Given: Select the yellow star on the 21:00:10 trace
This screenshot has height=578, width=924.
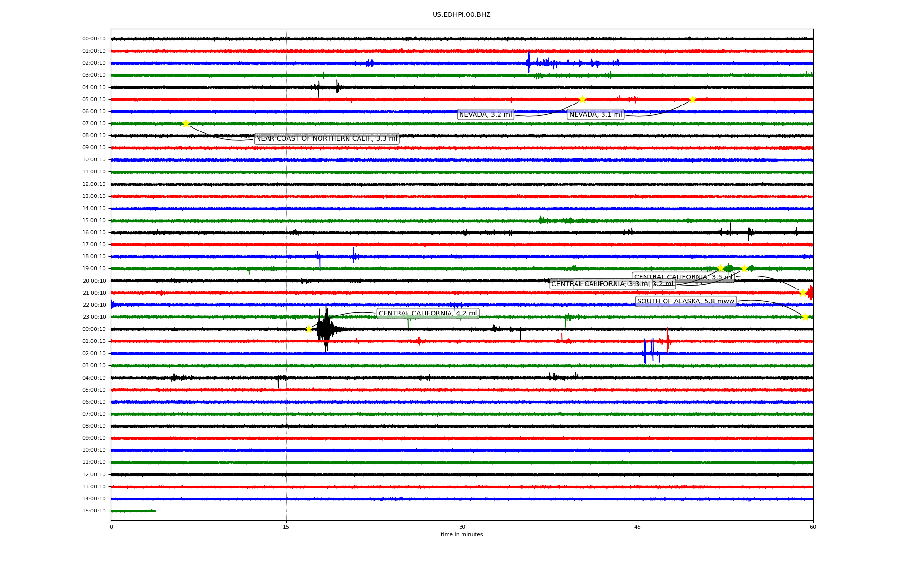Looking at the screenshot, I should coord(802,293).
